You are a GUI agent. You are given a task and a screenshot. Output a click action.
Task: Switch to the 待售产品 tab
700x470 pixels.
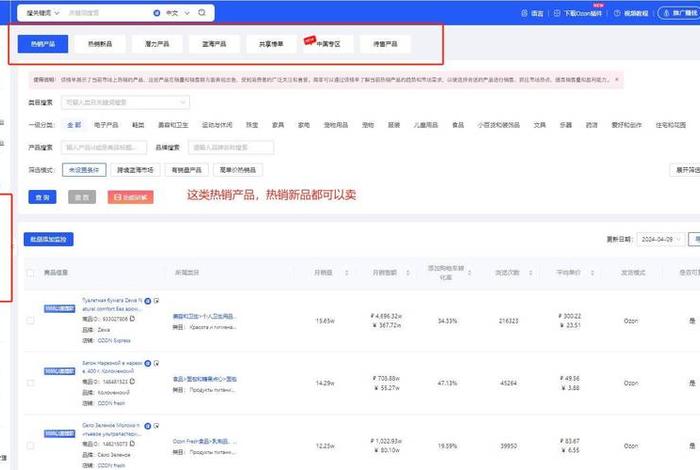point(385,44)
